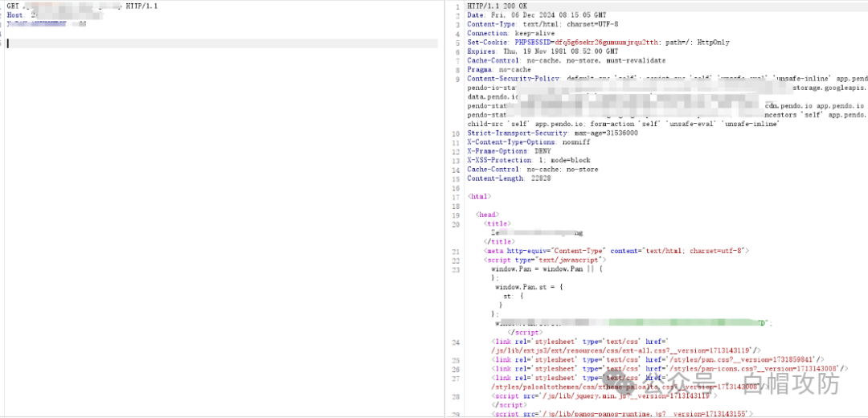Image resolution: width=868 pixels, height=418 pixels.
Task: Select the meta http-equiv Content-Type line
Action: pyautogui.click(x=616, y=251)
